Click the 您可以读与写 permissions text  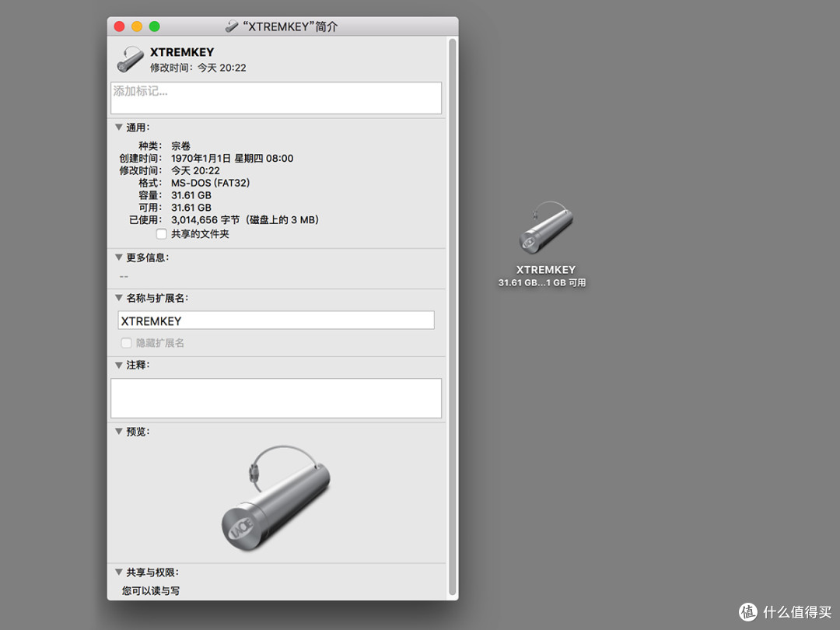(x=151, y=591)
